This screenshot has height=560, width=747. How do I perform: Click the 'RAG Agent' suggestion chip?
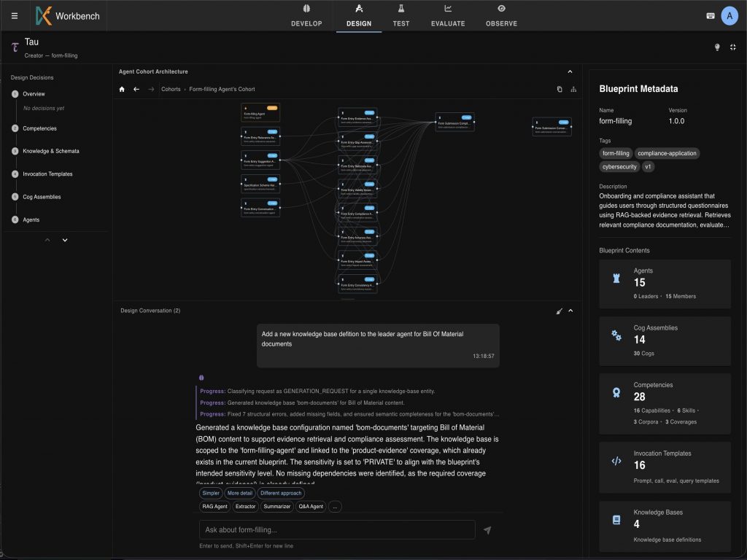click(215, 506)
